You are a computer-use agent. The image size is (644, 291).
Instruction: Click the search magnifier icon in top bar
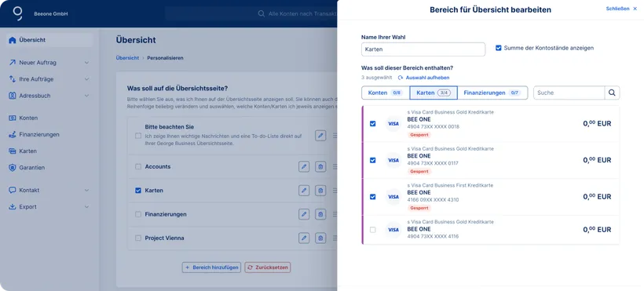point(262,13)
